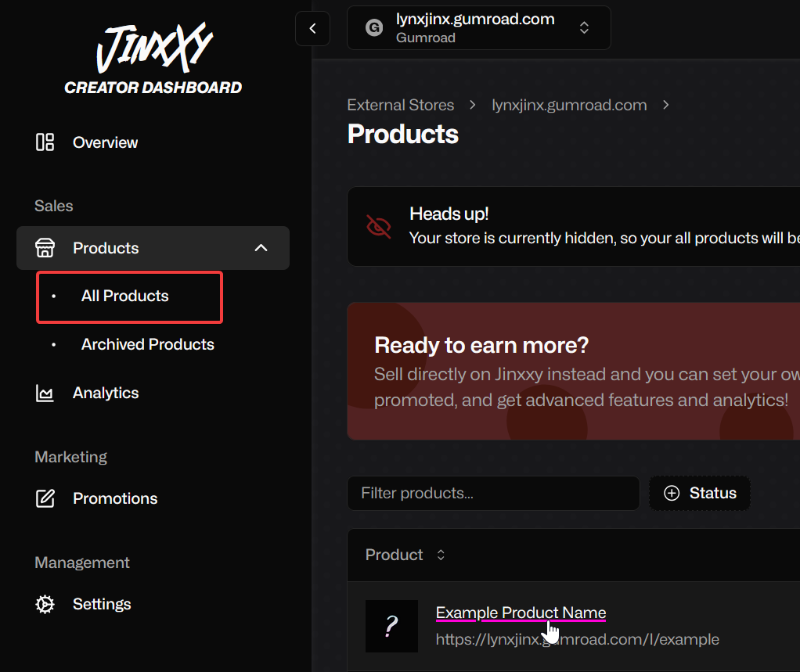
Task: Open Archived Products in sidebar
Action: point(147,345)
